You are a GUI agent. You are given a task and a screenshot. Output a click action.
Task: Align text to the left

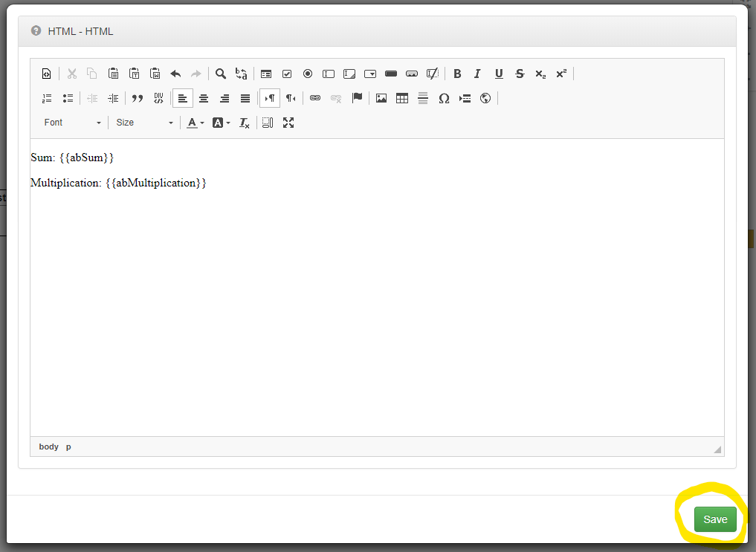click(x=183, y=98)
